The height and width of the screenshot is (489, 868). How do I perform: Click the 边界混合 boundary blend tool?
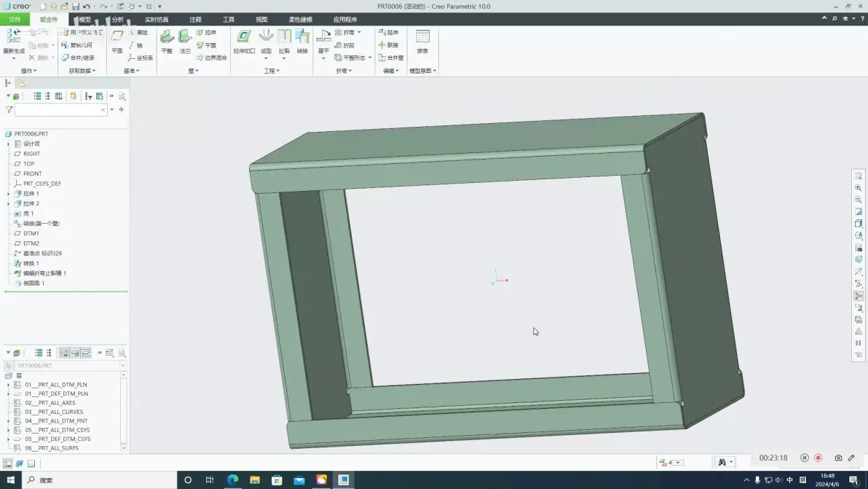(211, 58)
